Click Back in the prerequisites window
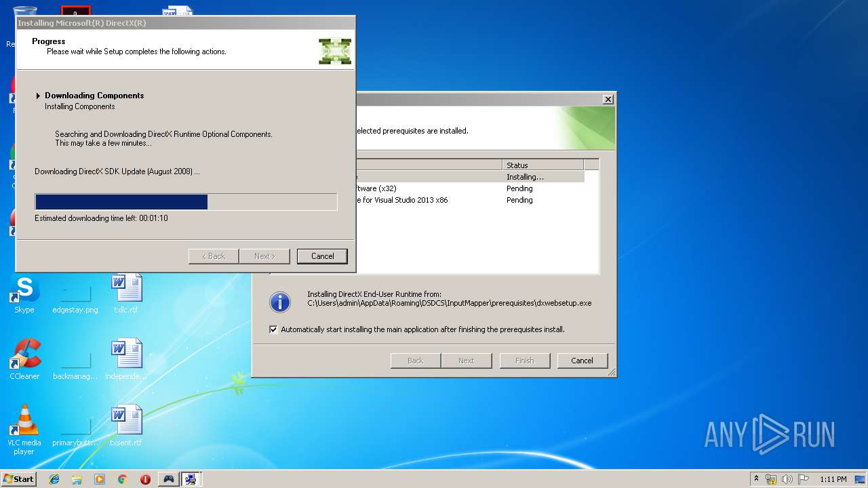 pyautogui.click(x=416, y=361)
